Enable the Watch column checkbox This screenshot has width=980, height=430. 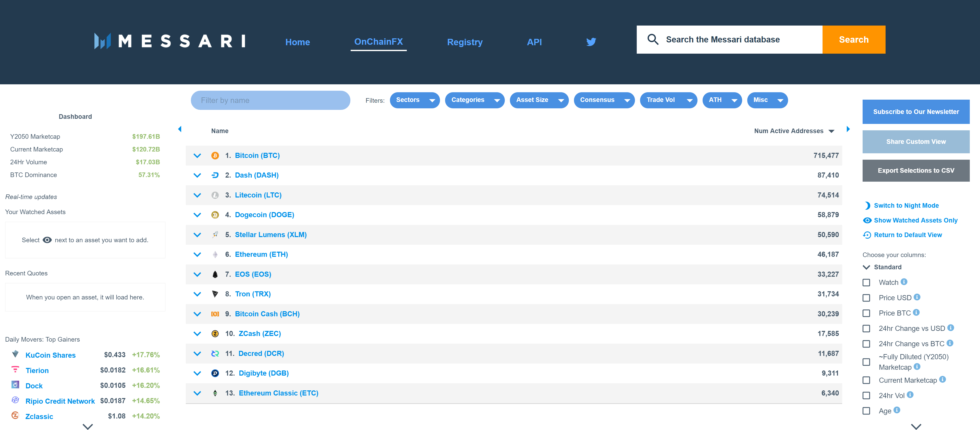(x=867, y=282)
